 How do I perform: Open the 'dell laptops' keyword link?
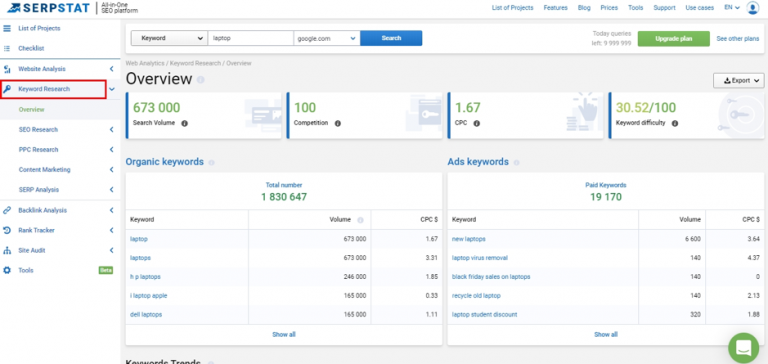146,315
